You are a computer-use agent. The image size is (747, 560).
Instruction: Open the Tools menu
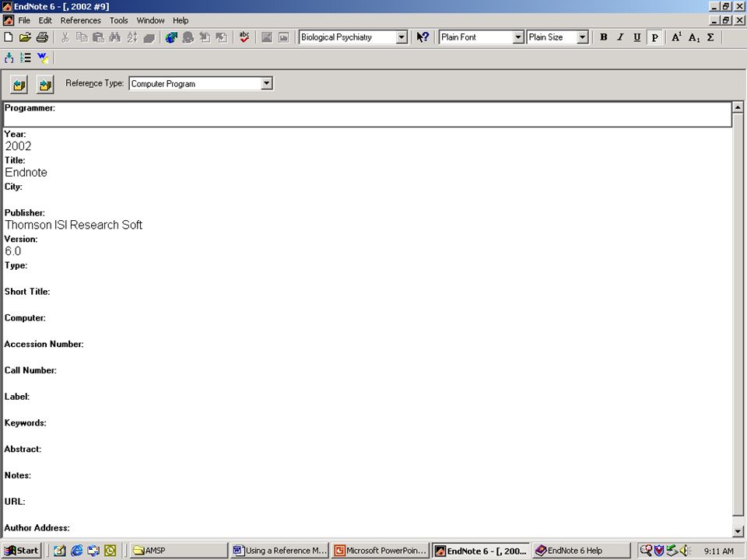click(118, 20)
